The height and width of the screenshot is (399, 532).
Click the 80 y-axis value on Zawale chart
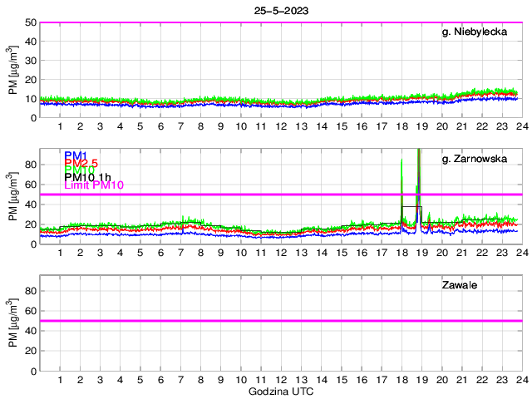coord(31,291)
